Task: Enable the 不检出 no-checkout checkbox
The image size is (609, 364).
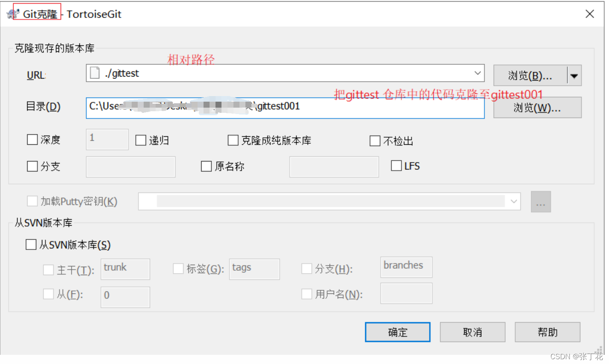Action: 375,141
